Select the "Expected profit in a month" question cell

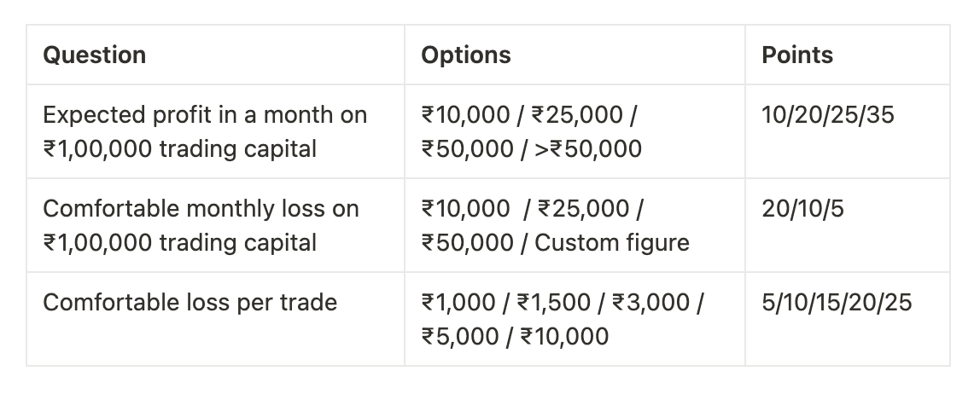pos(205,132)
